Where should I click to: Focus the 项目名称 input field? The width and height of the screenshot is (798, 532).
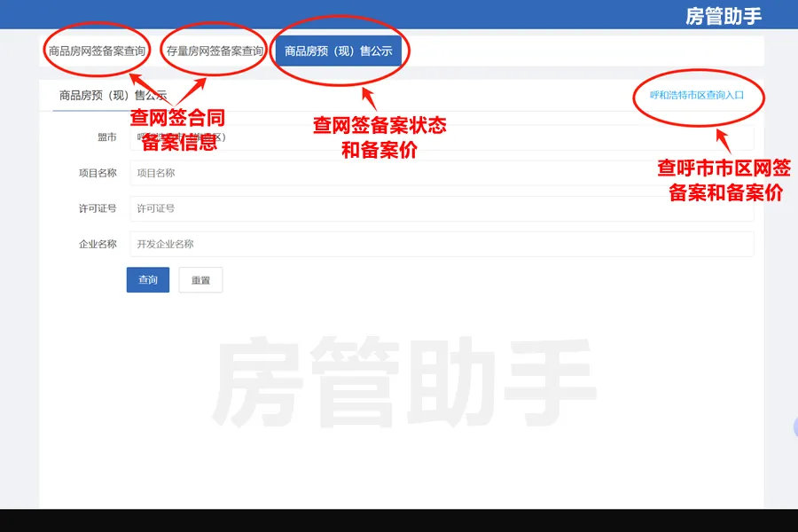(x=442, y=173)
